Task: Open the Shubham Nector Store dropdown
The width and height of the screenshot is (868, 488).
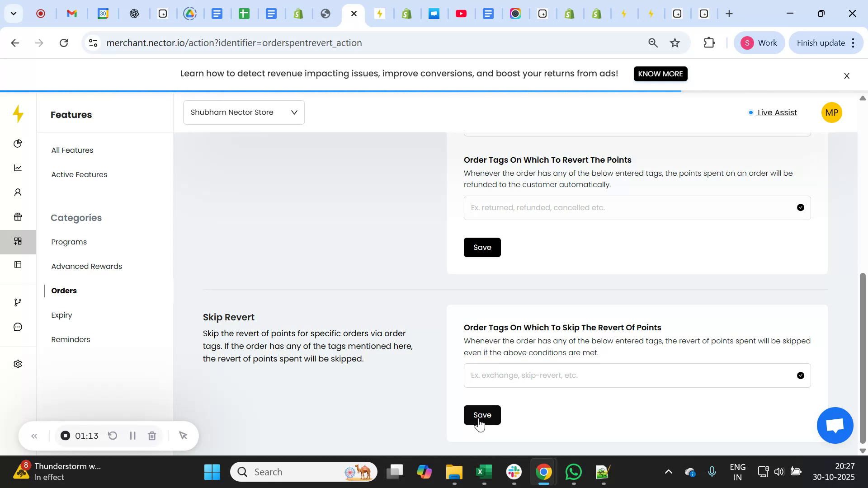Action: (x=244, y=112)
